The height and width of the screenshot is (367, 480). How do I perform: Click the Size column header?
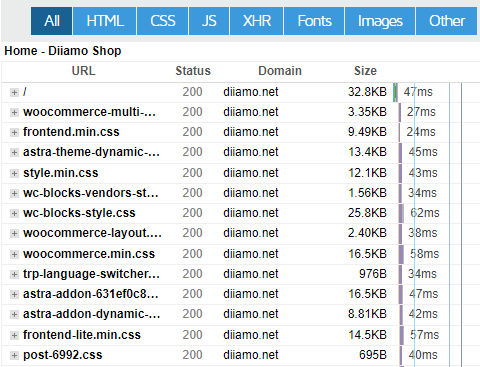(365, 71)
